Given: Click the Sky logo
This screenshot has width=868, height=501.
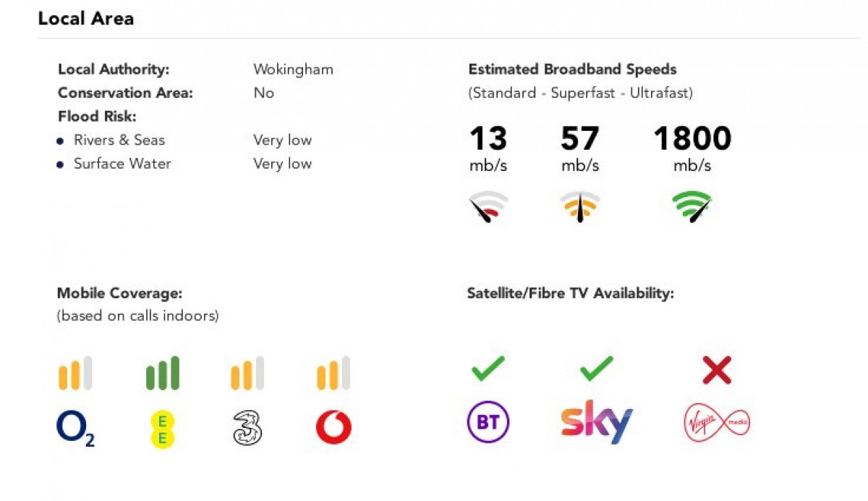Looking at the screenshot, I should [x=597, y=422].
